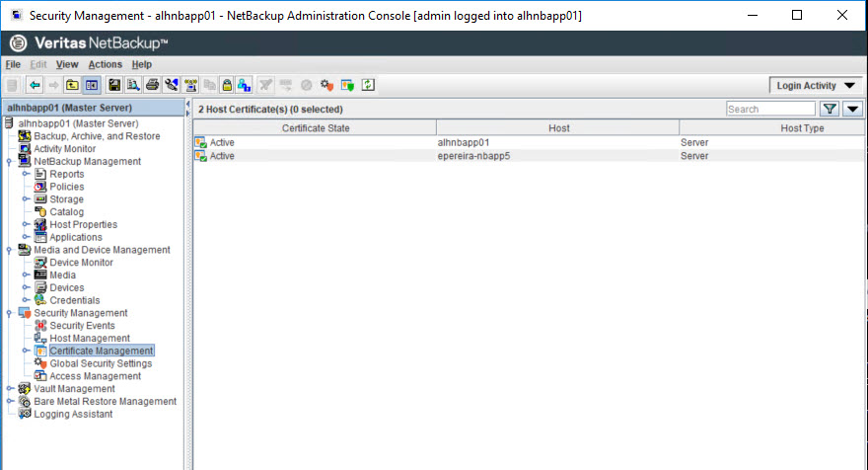Viewport: 868px width, 470px height.
Task: Select Catalog in the tree
Action: pyautogui.click(x=66, y=211)
